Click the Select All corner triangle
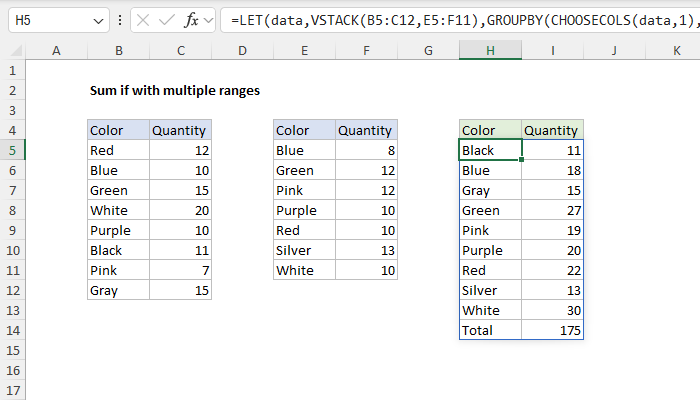This screenshot has width=700, height=400. [16, 50]
